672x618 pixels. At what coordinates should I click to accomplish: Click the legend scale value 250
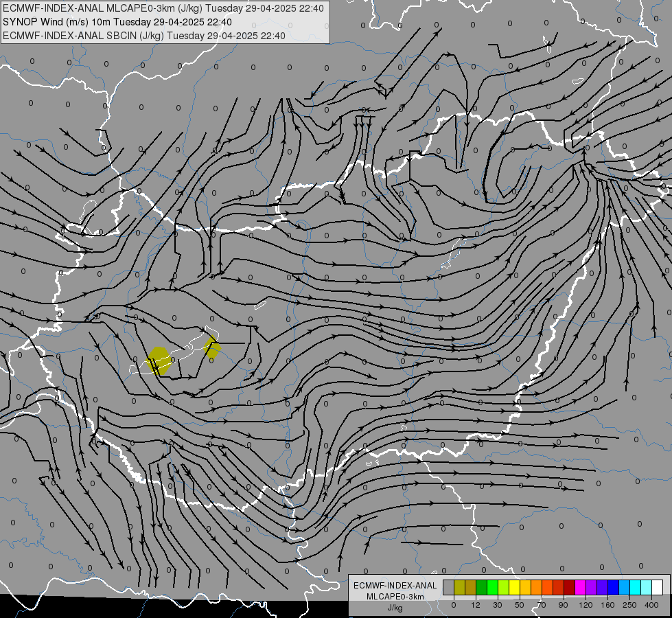pyautogui.click(x=629, y=605)
